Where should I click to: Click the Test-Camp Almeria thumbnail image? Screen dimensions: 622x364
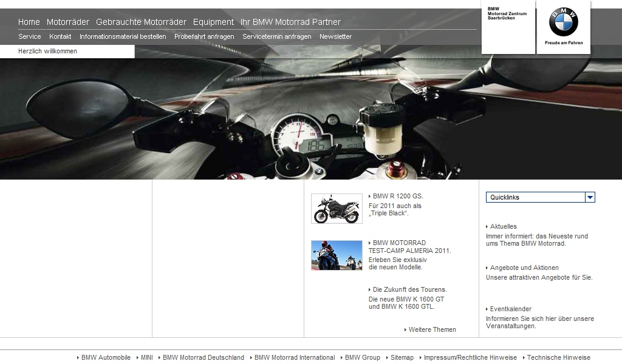[337, 255]
